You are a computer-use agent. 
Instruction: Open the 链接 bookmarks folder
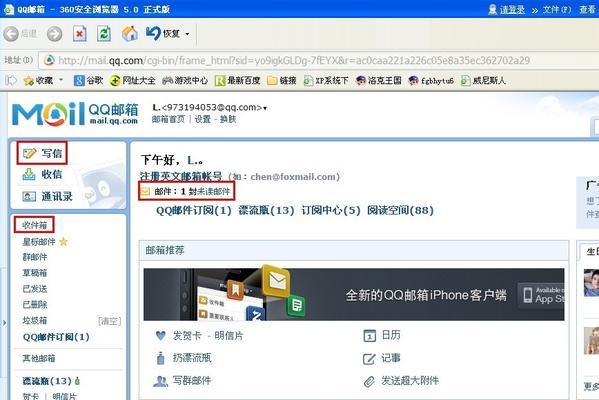click(x=282, y=81)
